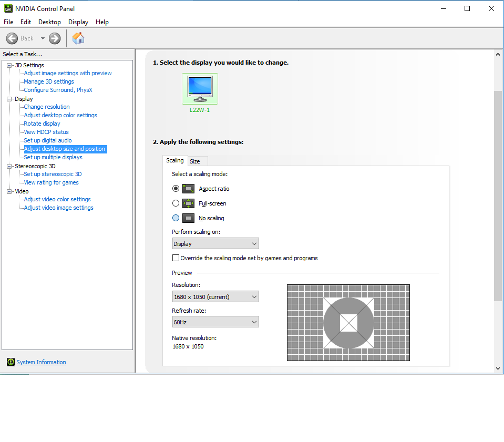Select the Full-screen radio button

[x=176, y=203]
